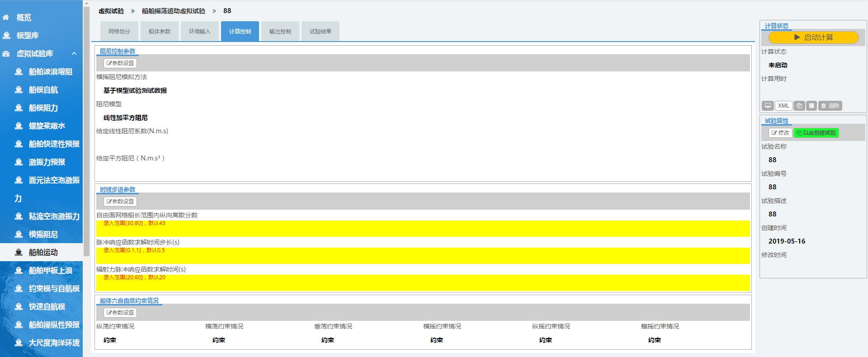Click the trash 清除 button
Image resolution: width=868 pixels, height=357 pixels.
pyautogui.click(x=830, y=106)
